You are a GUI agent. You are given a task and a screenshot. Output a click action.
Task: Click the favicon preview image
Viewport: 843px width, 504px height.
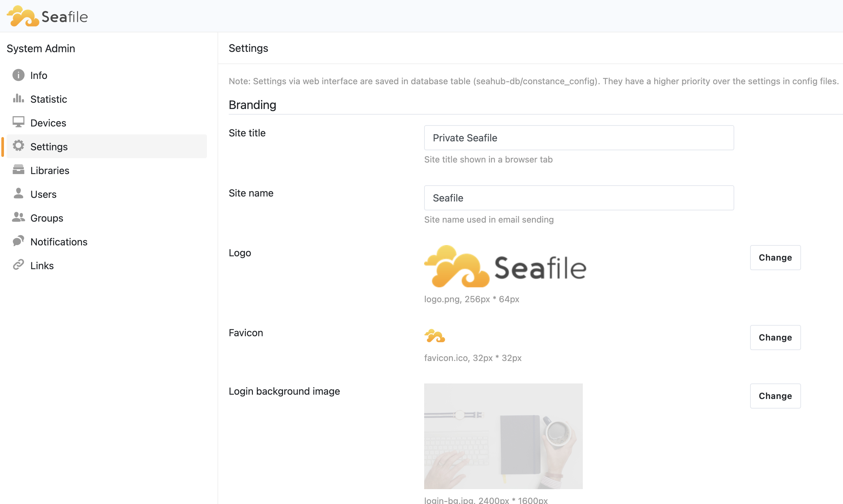coord(435,336)
